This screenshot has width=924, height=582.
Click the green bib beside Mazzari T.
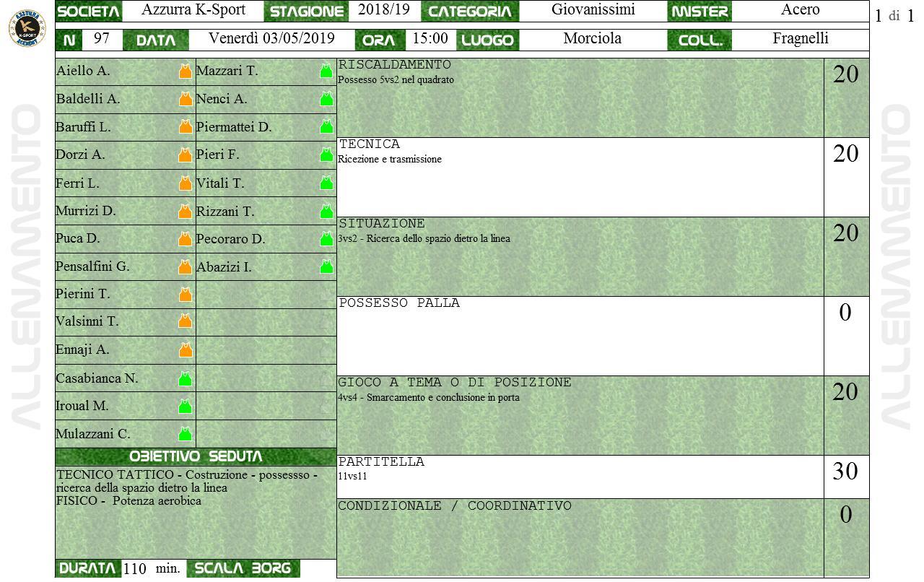tap(326, 71)
